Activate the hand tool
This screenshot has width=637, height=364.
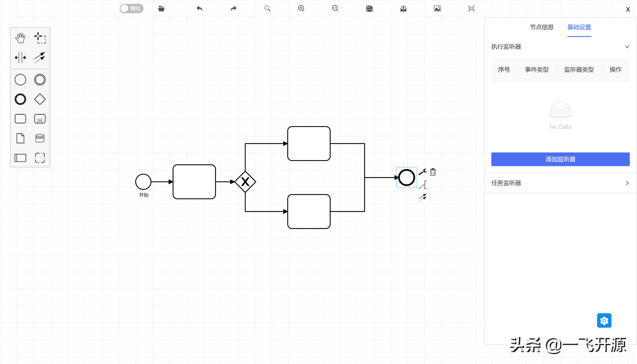point(20,38)
